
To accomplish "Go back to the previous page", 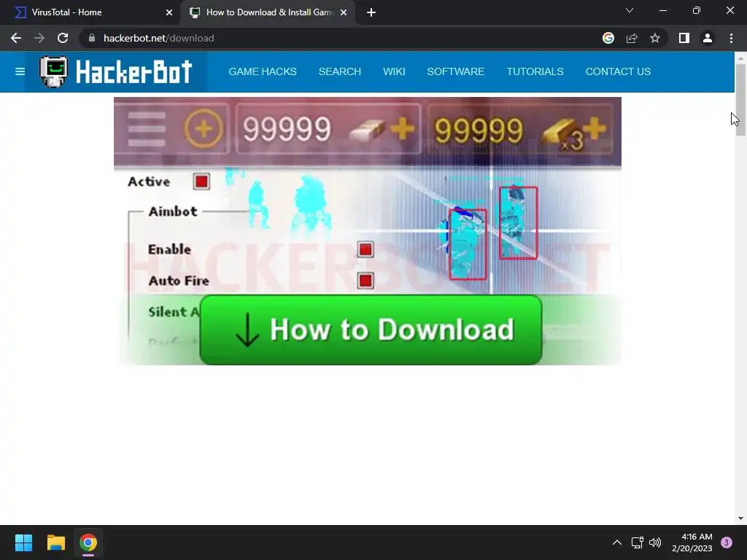I will pyautogui.click(x=16, y=38).
